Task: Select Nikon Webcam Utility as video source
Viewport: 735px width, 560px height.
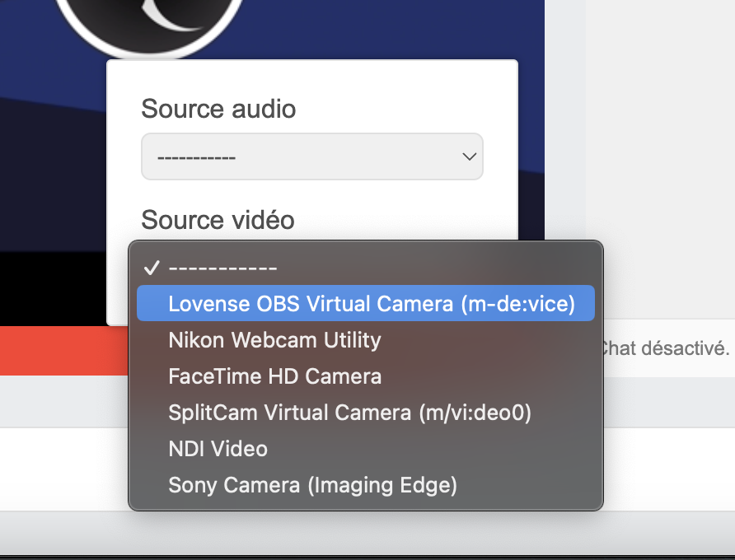Action: coord(274,340)
